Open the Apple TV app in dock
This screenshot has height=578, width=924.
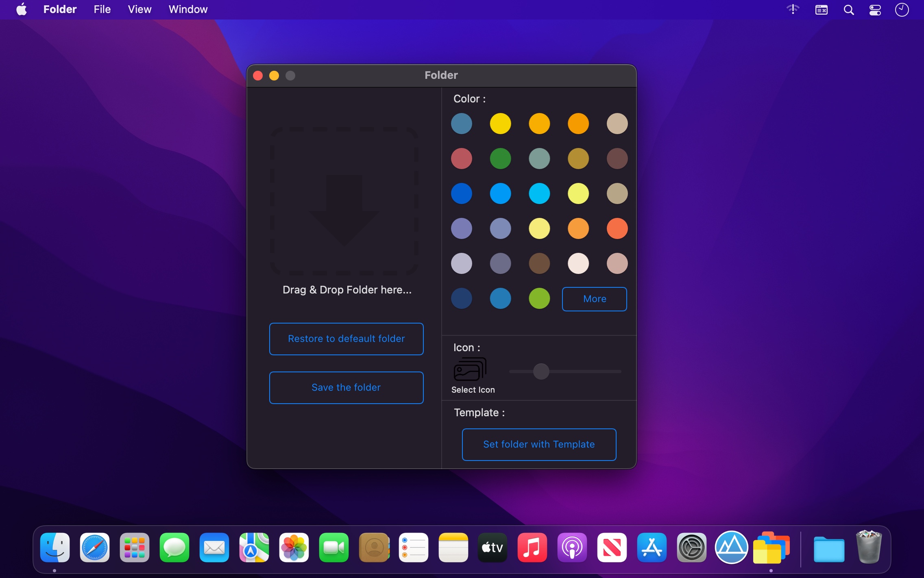tap(493, 548)
